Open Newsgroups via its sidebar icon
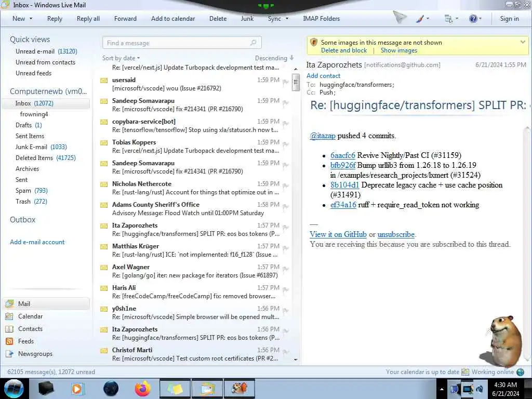 click(x=9, y=354)
